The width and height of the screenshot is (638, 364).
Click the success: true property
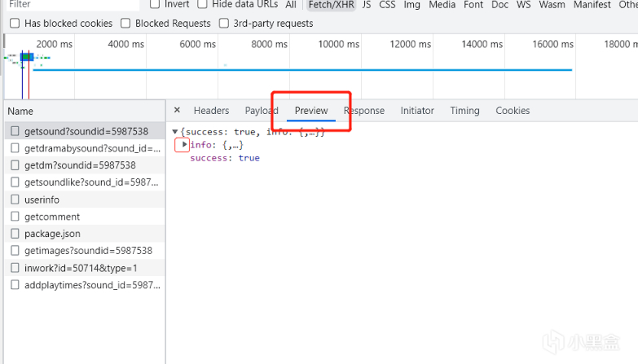click(225, 158)
